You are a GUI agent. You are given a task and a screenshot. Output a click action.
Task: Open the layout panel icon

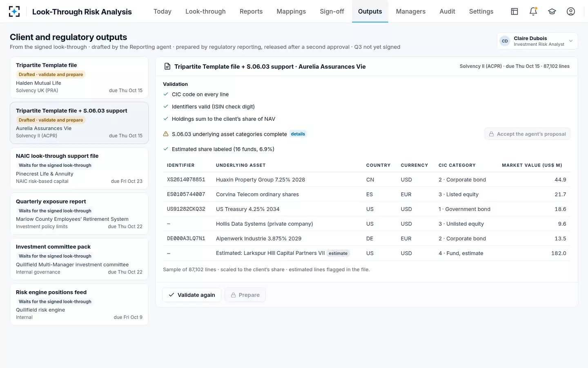514,11
